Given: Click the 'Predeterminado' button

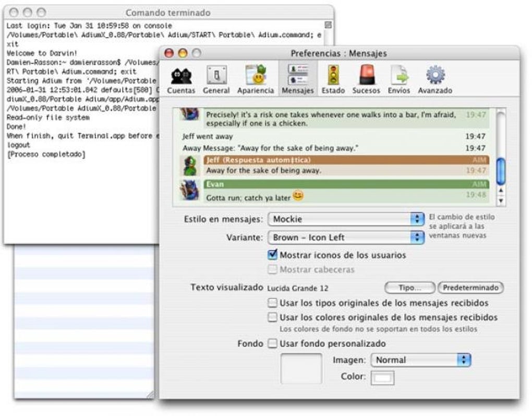Looking at the screenshot, I should point(470,288).
